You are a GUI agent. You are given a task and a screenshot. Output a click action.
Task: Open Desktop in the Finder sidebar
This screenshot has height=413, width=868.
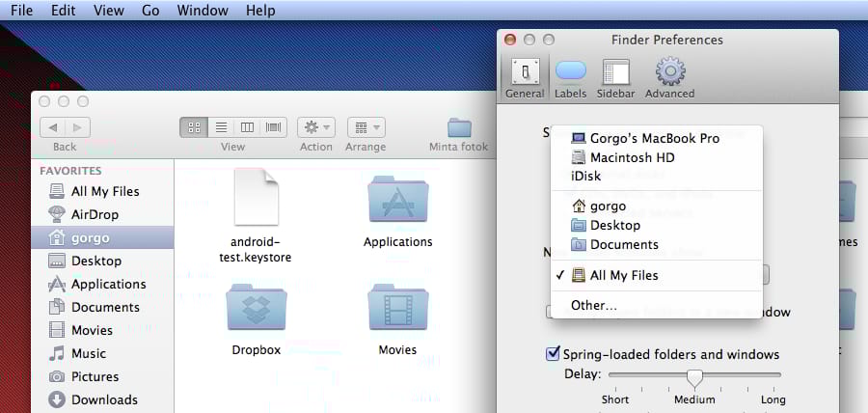coord(102,261)
